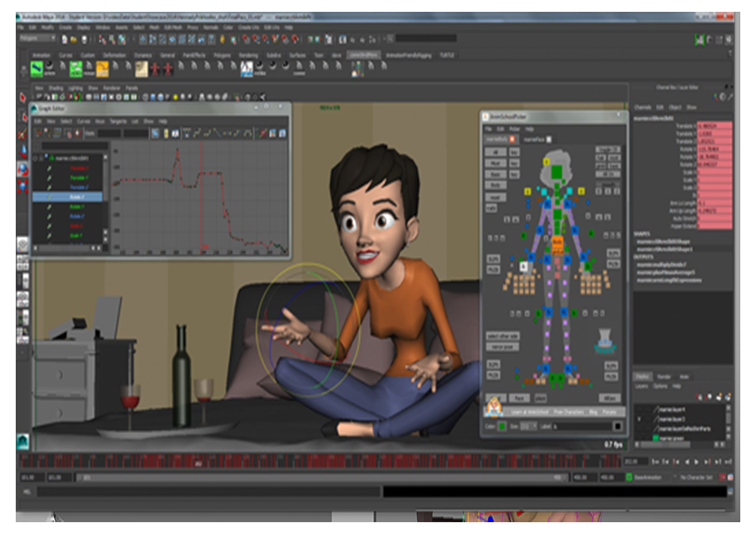The height and width of the screenshot is (534, 756).
Task: Toggle the Auto Keyframe button
Action: click(722, 477)
